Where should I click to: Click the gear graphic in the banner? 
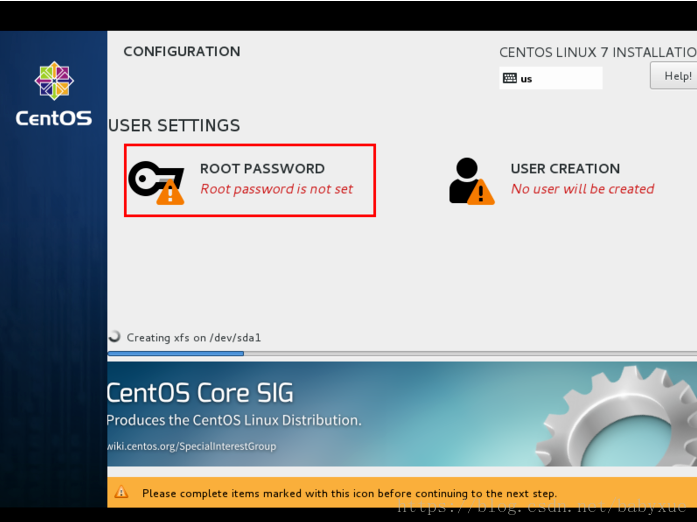[617, 416]
